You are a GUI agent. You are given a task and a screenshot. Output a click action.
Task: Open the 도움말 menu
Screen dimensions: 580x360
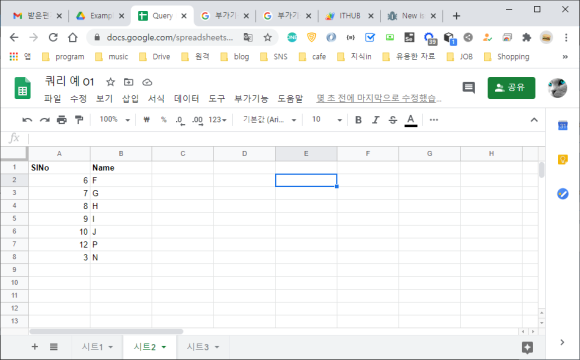click(290, 99)
